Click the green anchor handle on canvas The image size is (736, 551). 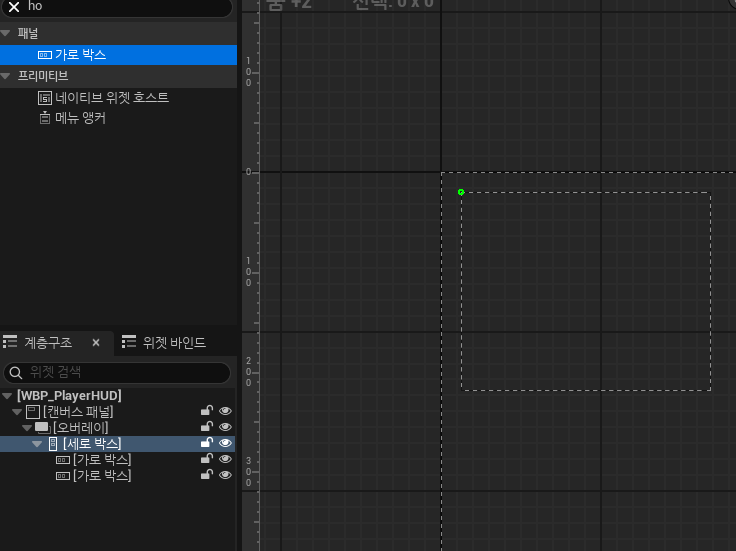[x=461, y=192]
